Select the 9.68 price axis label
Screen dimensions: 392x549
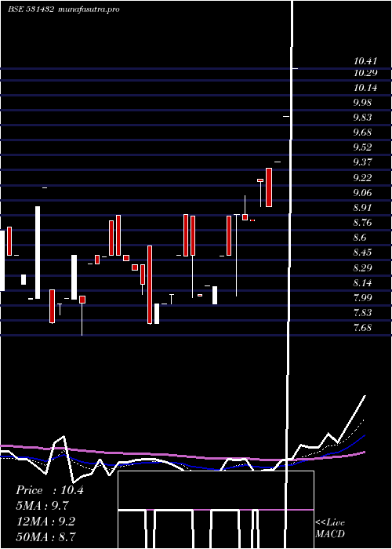tap(362, 133)
